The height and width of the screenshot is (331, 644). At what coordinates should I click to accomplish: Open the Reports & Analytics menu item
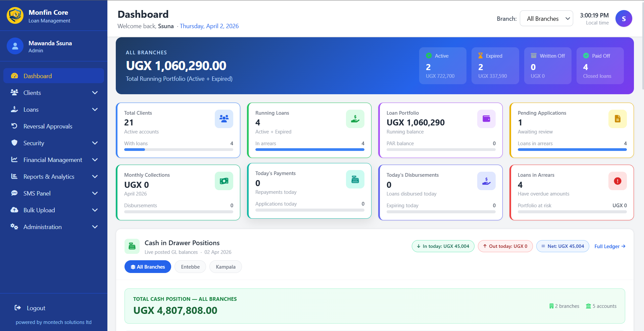(x=54, y=176)
